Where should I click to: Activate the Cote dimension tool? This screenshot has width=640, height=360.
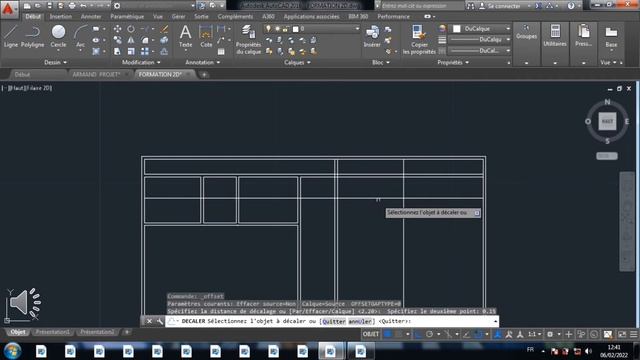206,36
